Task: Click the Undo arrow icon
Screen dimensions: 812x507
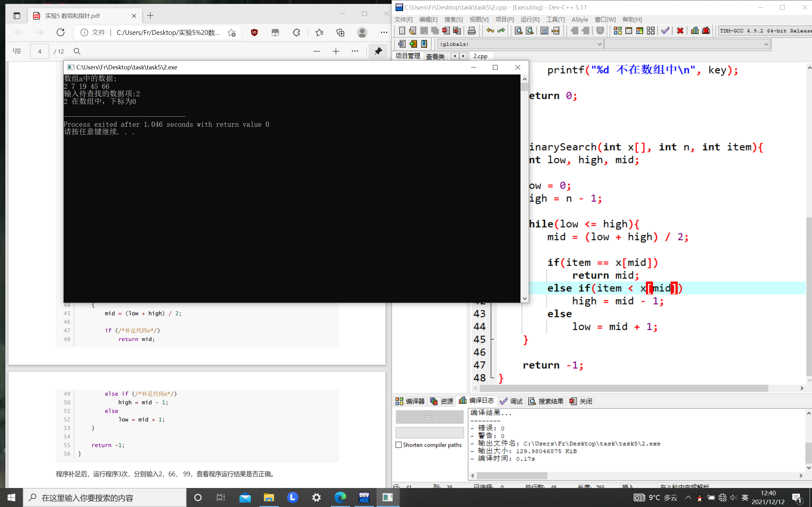Action: coord(490,31)
